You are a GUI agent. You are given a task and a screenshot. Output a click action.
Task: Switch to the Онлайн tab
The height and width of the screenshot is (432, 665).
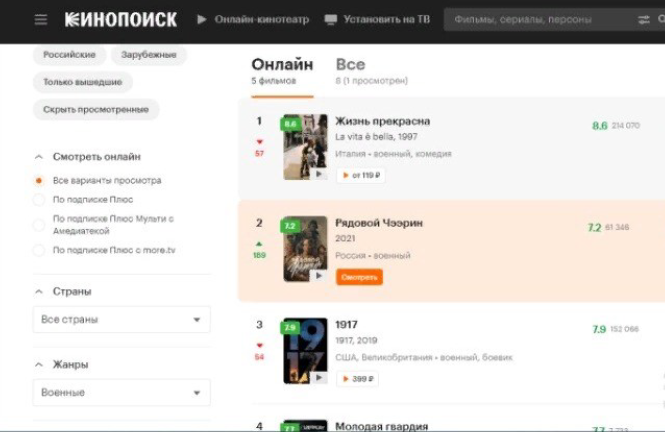click(282, 64)
